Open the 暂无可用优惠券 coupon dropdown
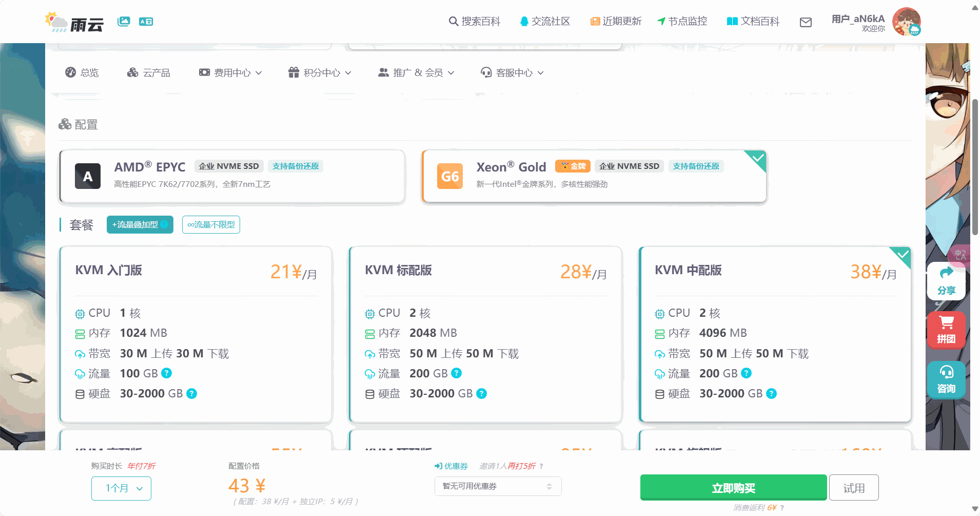Viewport: 980px width, 516px height. point(497,486)
